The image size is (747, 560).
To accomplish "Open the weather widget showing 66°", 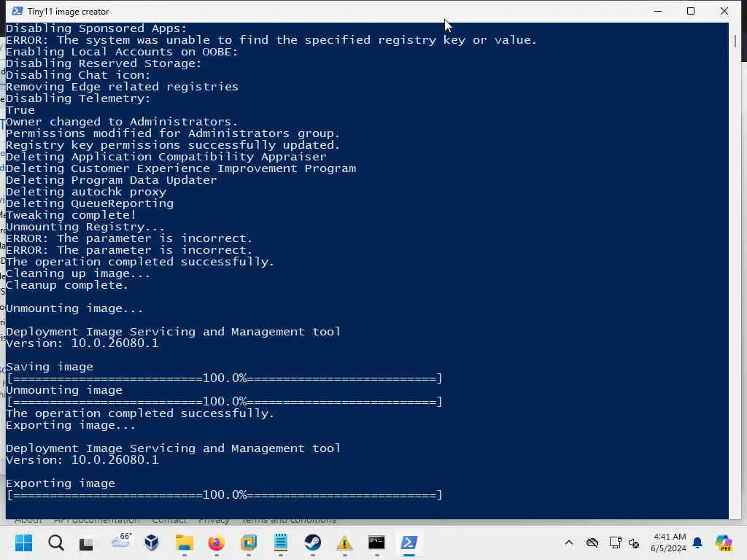I will coord(121,540).
